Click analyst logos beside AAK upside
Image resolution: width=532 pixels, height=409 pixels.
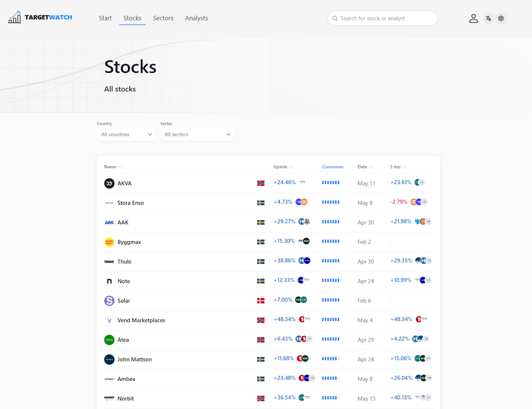coord(304,222)
